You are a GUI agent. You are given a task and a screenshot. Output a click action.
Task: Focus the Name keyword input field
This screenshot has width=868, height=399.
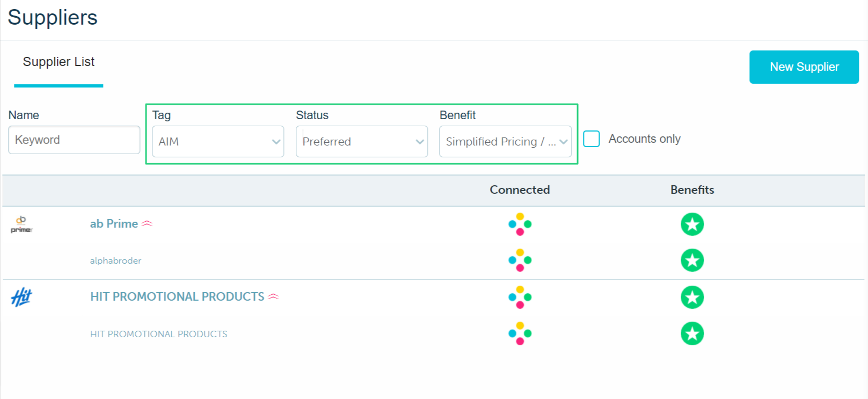click(74, 140)
